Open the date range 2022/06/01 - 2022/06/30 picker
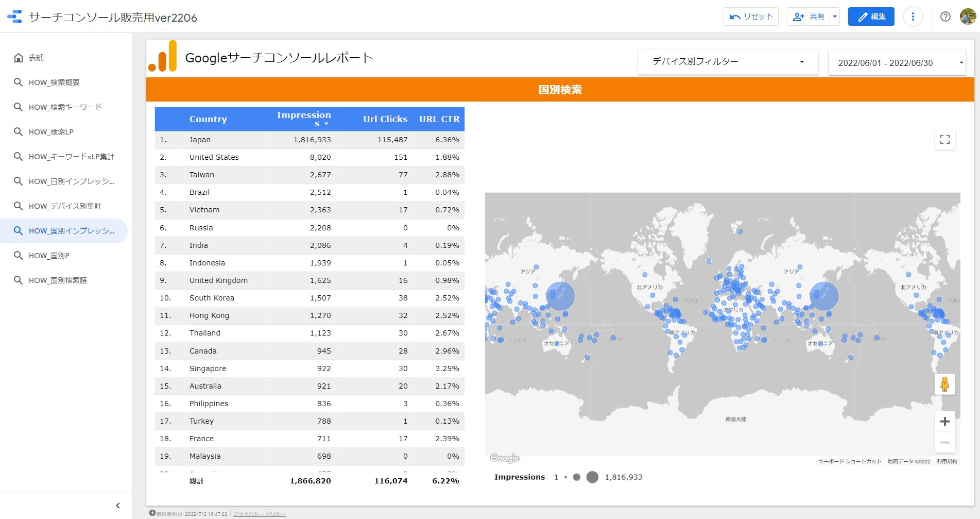980x519 pixels. tap(897, 63)
